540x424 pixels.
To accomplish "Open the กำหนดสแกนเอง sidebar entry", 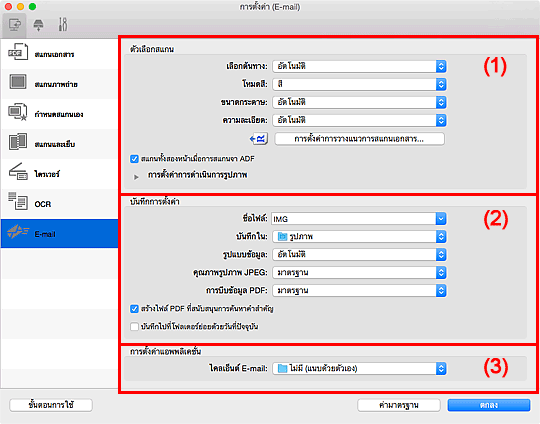I will click(x=59, y=114).
